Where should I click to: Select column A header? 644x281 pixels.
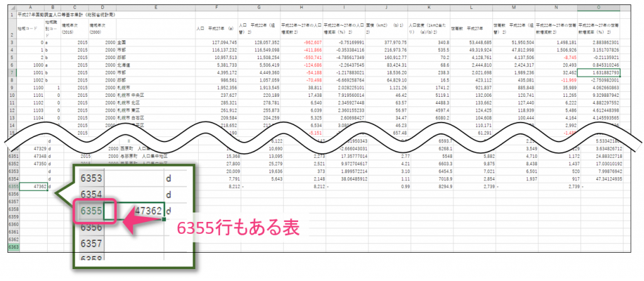(30, 5)
